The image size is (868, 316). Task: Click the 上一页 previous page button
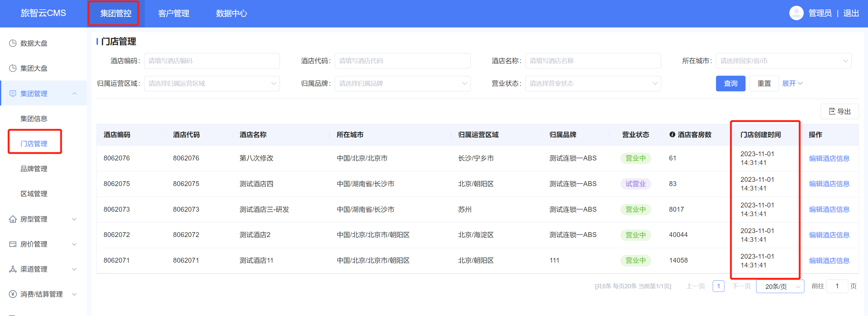(695, 286)
